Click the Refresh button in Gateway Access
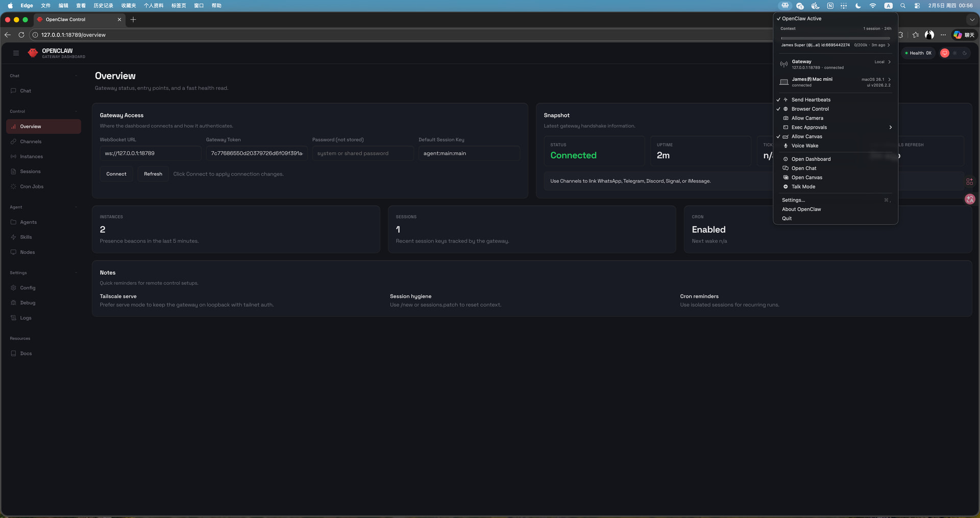The height and width of the screenshot is (518, 980). point(153,174)
